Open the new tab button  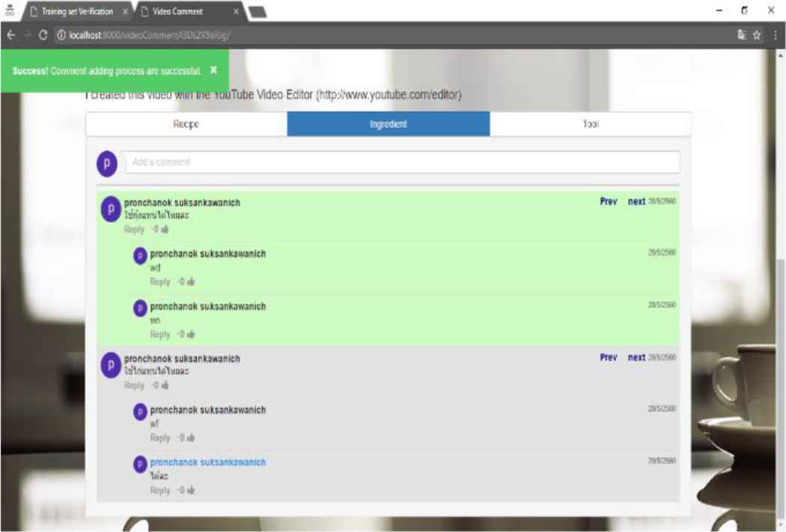(x=257, y=12)
